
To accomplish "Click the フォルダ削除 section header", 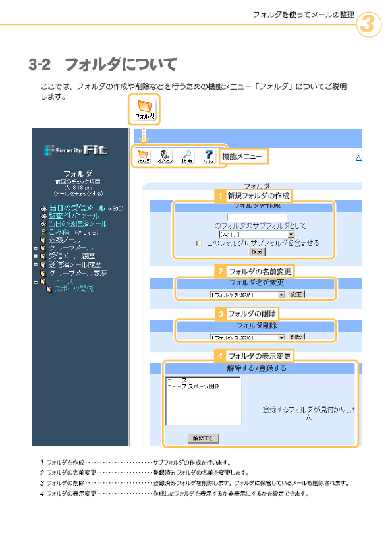I will [x=256, y=326].
